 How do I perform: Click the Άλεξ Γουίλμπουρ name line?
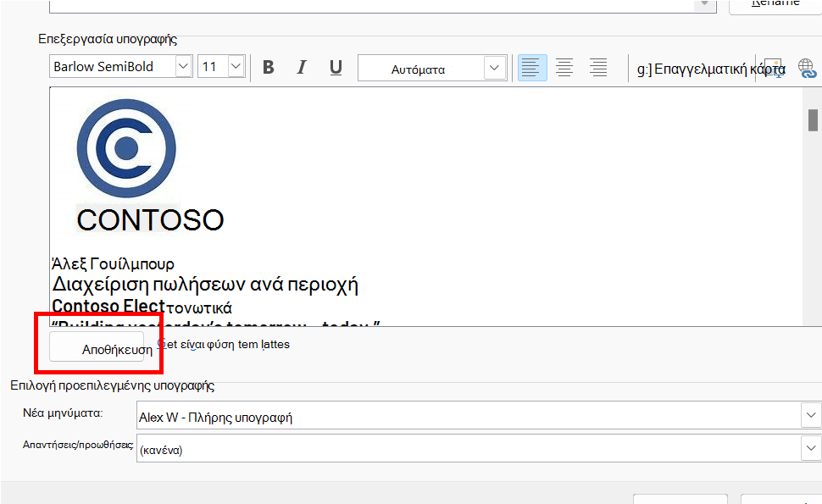[x=113, y=263]
